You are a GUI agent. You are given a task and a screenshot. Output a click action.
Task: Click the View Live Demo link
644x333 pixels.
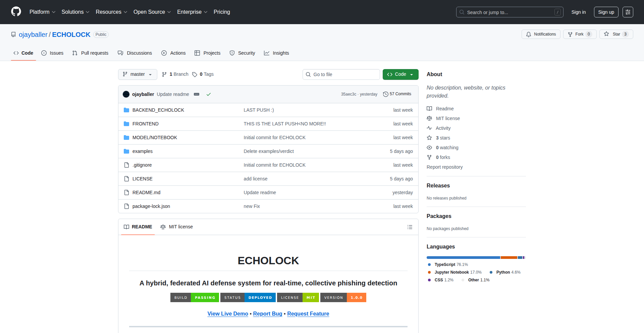pos(228,314)
